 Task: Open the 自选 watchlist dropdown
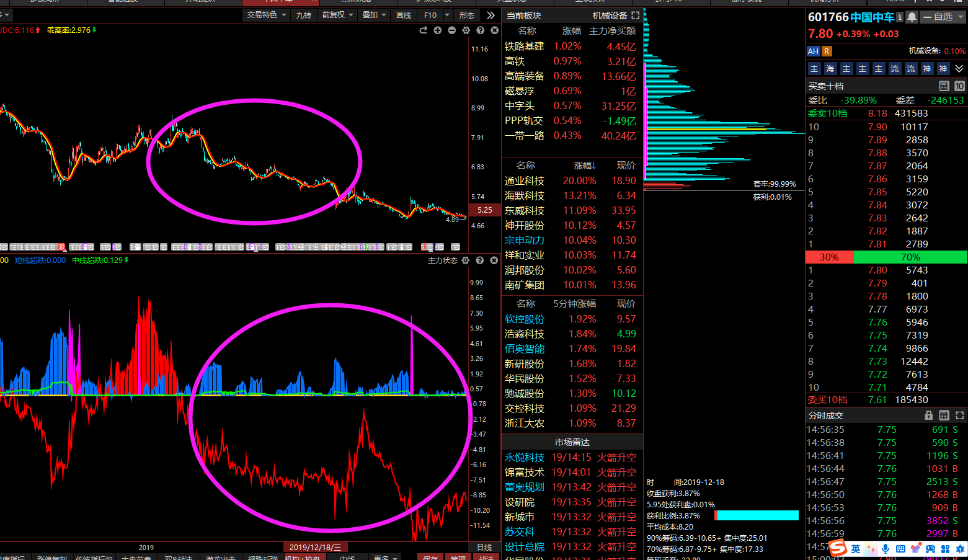tap(943, 17)
